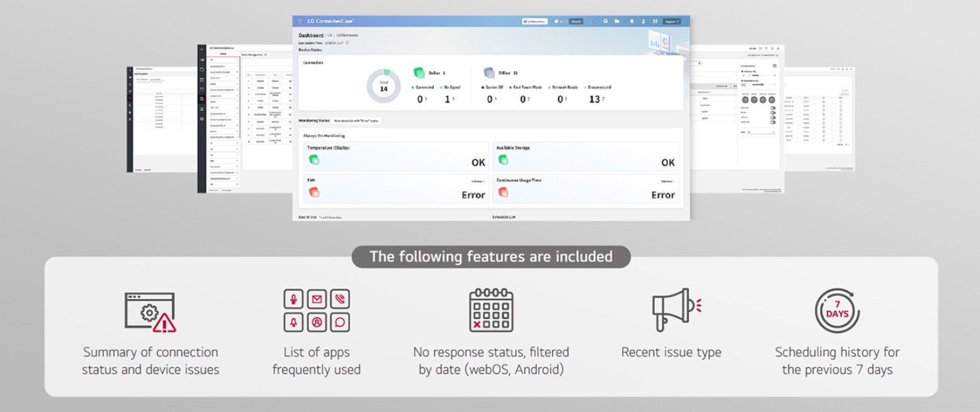Click the green Online status icon
This screenshot has width=980, height=412.
pos(419,73)
